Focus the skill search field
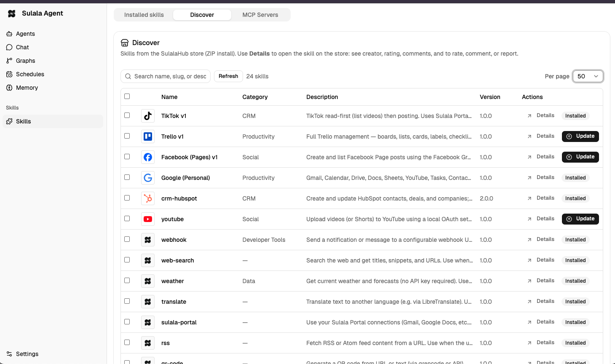 tap(166, 76)
